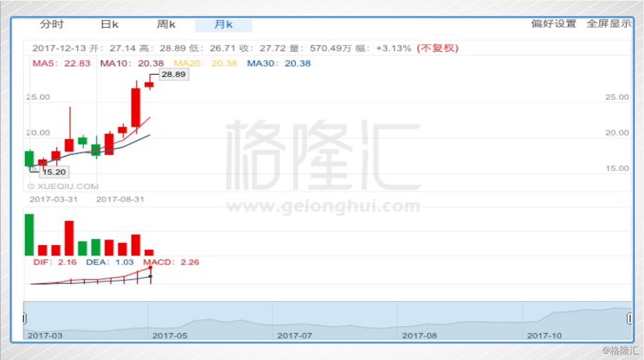Screen dimensions: 644x360
Task: Select the active 月k tab
Action: tap(223, 25)
